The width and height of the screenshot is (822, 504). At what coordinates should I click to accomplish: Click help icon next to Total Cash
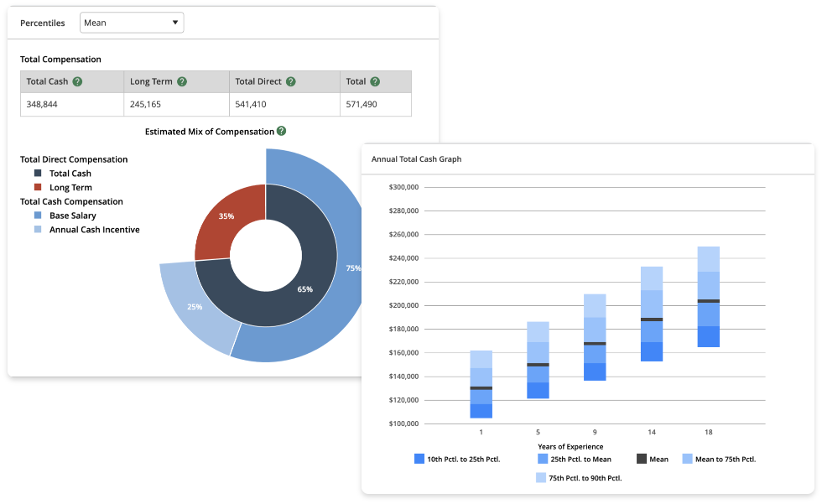coord(77,82)
